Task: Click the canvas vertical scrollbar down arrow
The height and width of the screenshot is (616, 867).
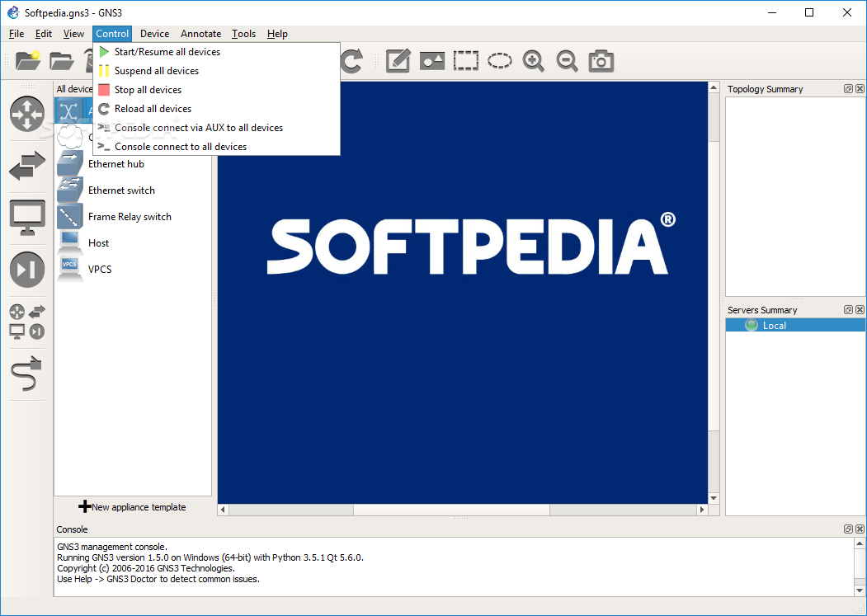Action: pyautogui.click(x=714, y=498)
